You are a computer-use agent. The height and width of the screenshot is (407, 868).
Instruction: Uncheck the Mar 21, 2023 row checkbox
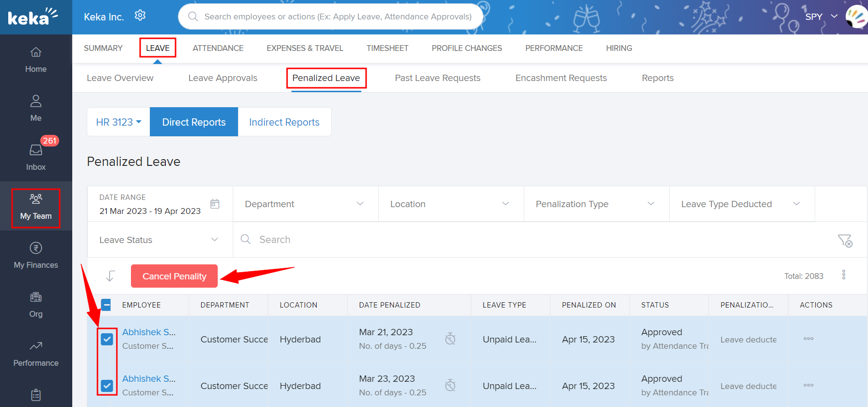click(107, 339)
